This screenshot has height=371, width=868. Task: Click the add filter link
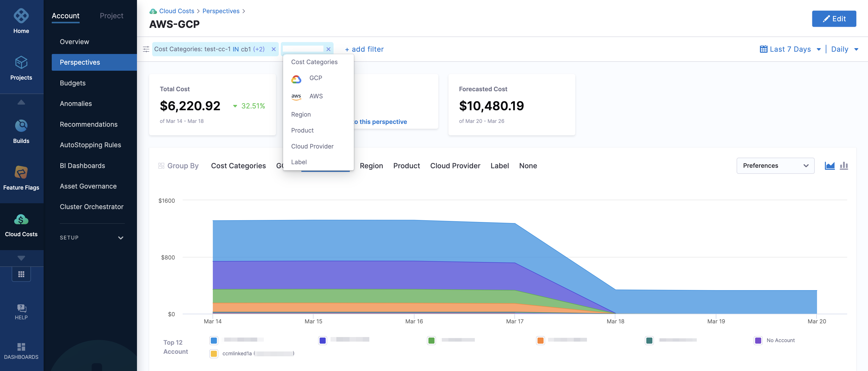pos(364,49)
